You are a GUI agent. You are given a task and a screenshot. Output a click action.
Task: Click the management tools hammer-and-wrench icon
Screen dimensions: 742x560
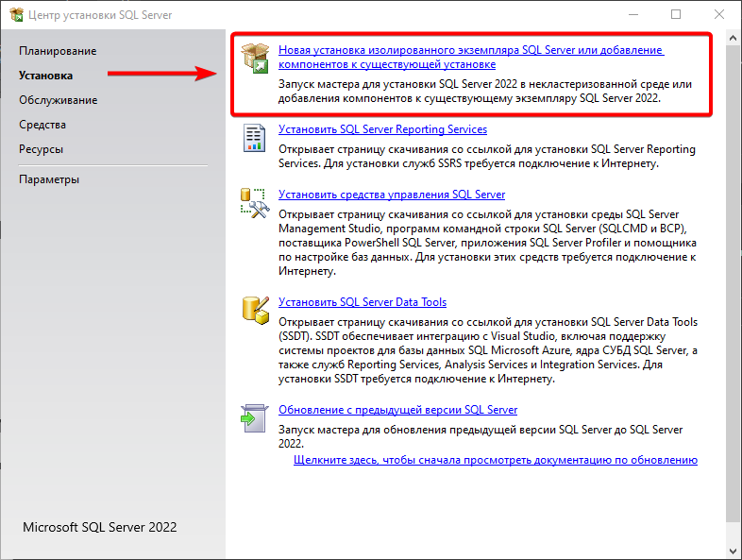(255, 203)
